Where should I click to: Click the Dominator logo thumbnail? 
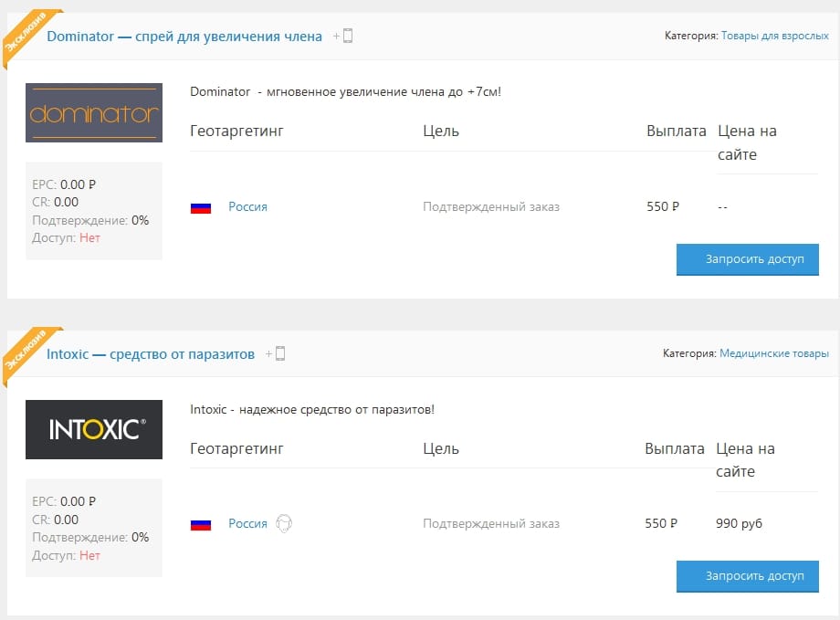pyautogui.click(x=94, y=112)
